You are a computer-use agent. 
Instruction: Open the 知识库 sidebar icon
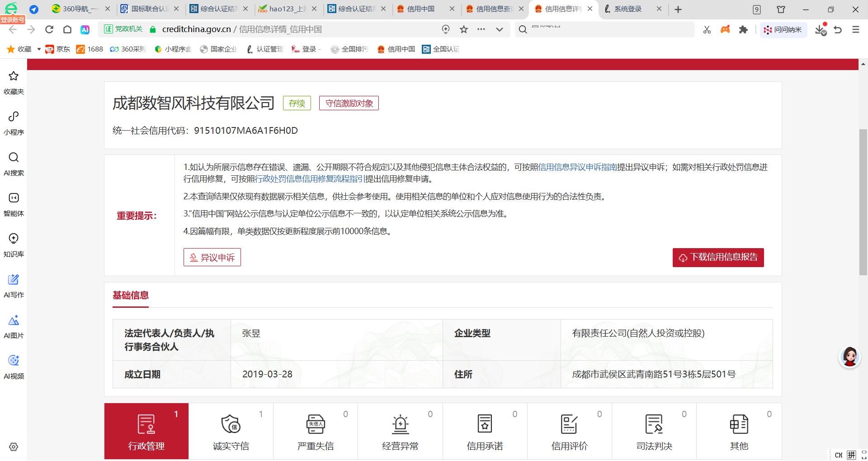pos(14,244)
